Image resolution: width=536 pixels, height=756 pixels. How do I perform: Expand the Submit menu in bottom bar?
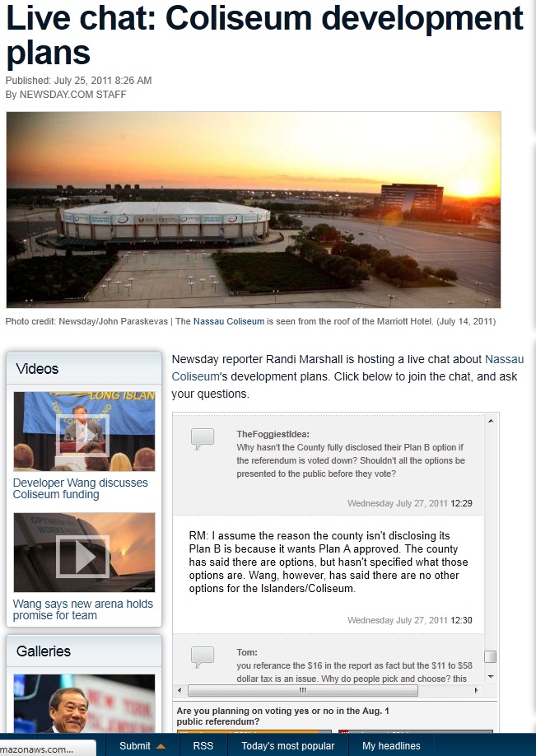point(142,746)
